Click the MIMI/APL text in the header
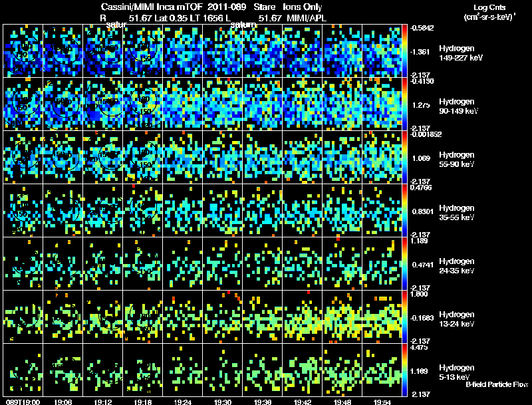Viewport: 532px width, 405px height. click(307, 19)
